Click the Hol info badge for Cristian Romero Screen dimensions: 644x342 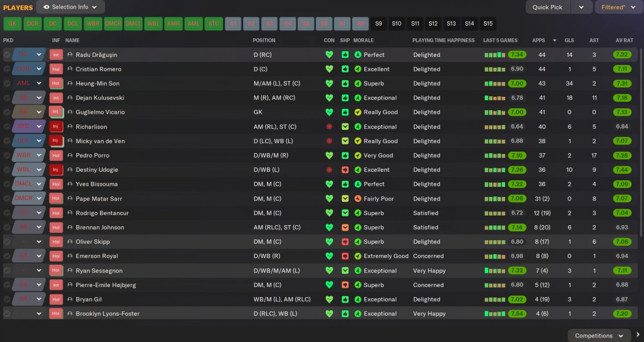coord(56,69)
